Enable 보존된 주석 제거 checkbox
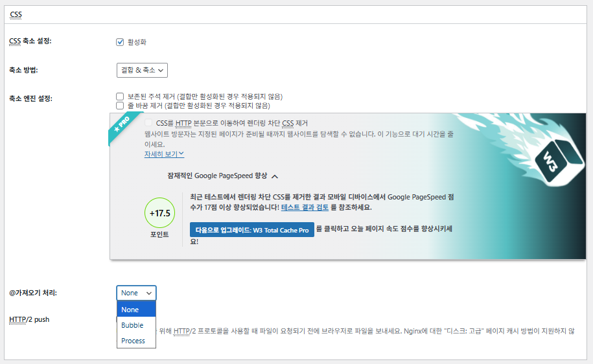This screenshot has height=364, width=593. tap(120, 97)
